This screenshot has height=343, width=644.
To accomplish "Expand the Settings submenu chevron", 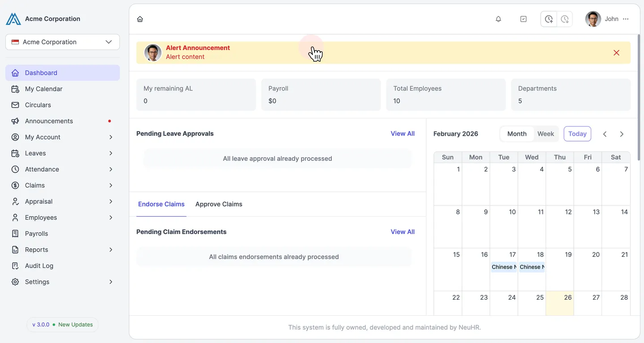I will (x=111, y=282).
